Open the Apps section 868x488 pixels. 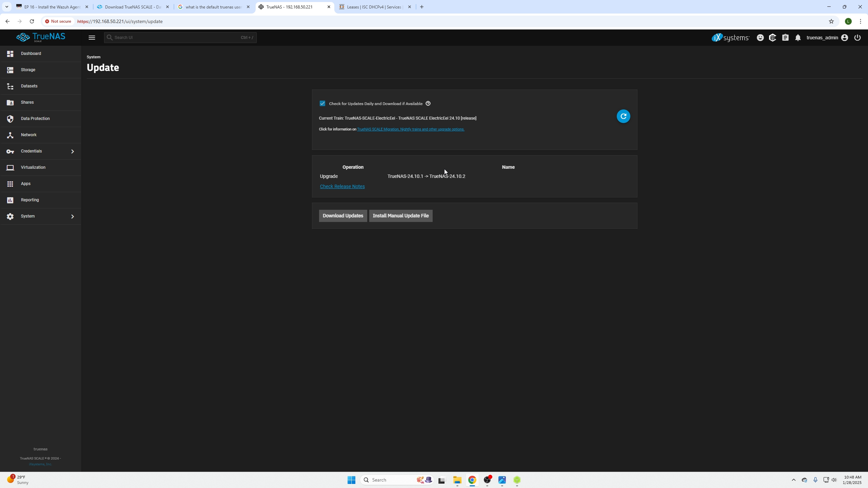pyautogui.click(x=26, y=184)
